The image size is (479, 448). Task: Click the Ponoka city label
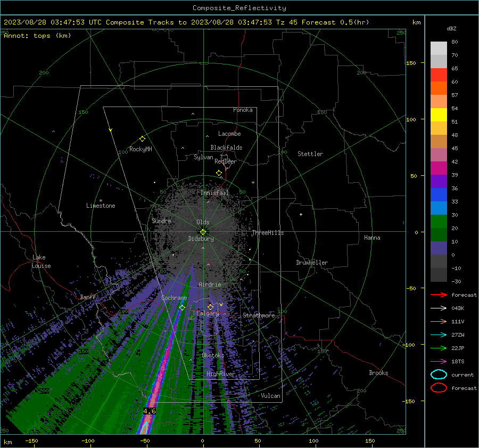(243, 110)
